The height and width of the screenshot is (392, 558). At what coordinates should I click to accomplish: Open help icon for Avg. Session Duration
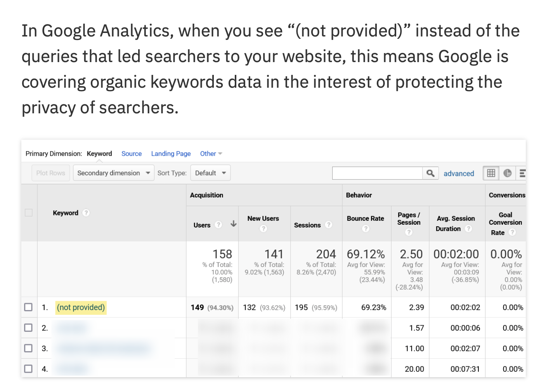(468, 229)
